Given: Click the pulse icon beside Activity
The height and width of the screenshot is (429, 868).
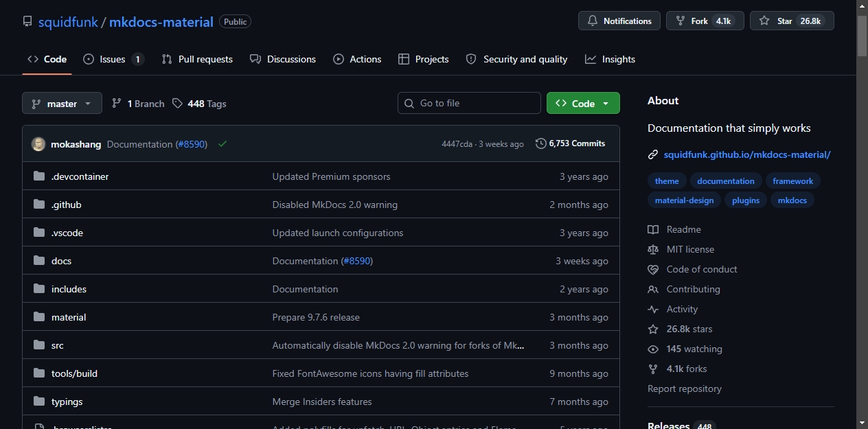Looking at the screenshot, I should point(653,309).
